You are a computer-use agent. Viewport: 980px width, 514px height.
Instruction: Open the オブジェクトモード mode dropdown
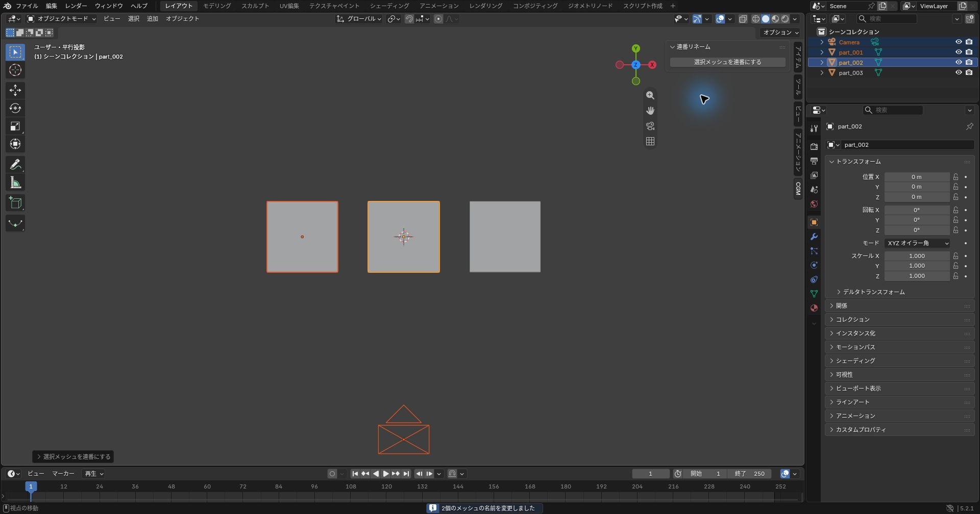(x=61, y=19)
